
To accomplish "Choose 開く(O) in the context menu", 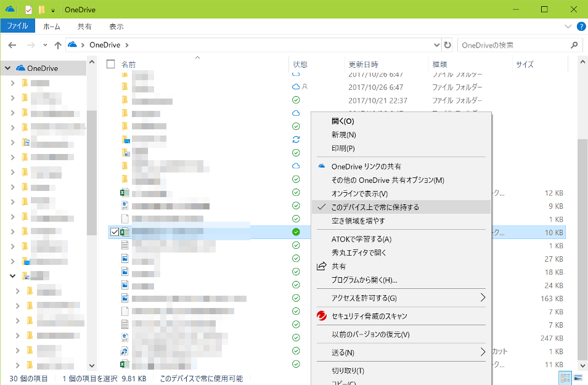I will point(401,121).
